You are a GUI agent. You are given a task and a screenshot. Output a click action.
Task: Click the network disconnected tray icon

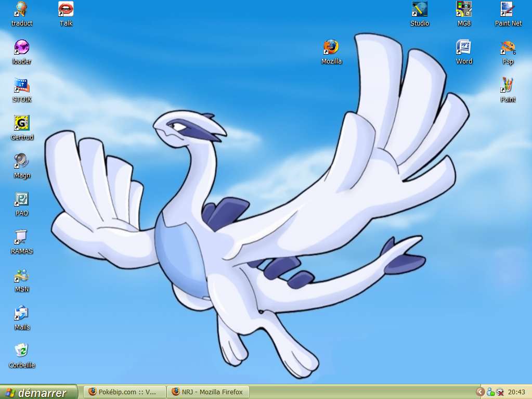(x=500, y=392)
